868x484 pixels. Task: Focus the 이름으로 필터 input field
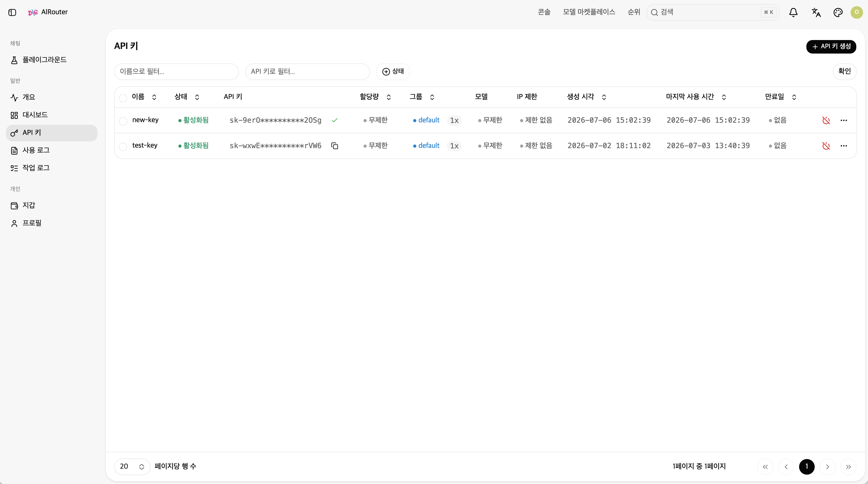pyautogui.click(x=177, y=71)
